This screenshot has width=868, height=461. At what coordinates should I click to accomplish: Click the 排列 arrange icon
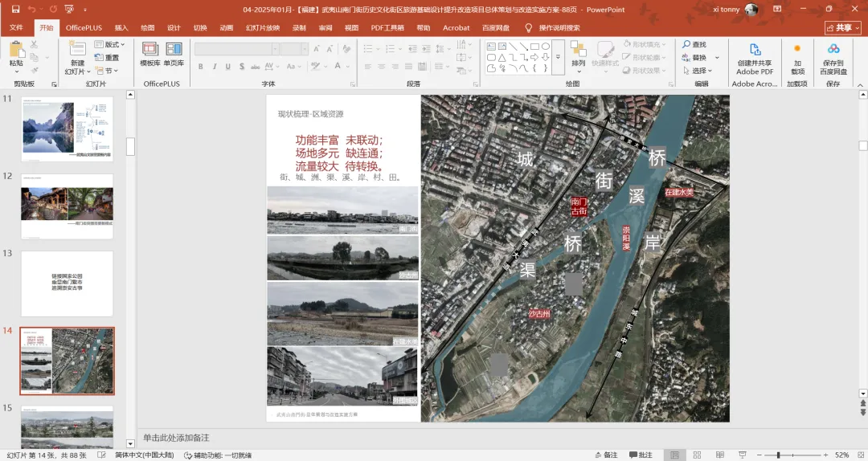[x=579, y=53]
